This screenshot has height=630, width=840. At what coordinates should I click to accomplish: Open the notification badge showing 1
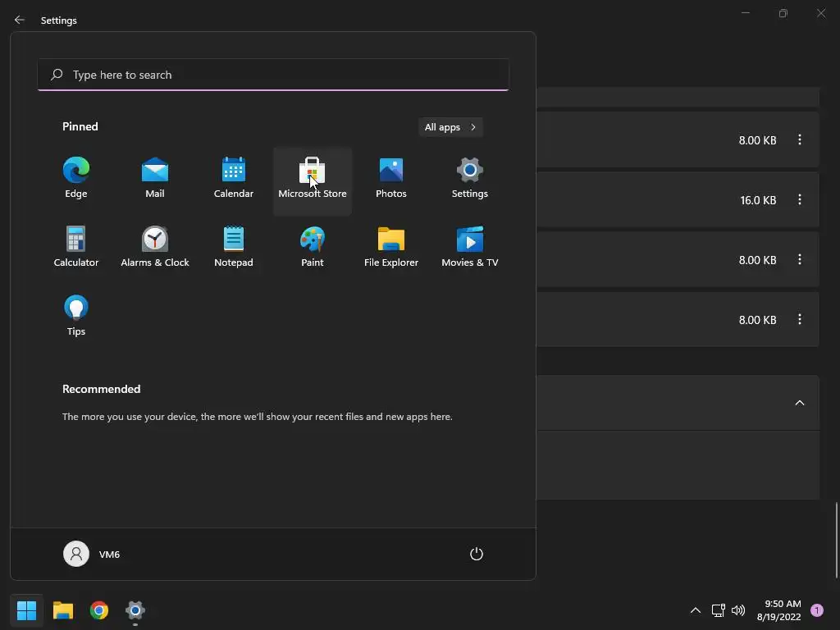[x=817, y=610]
